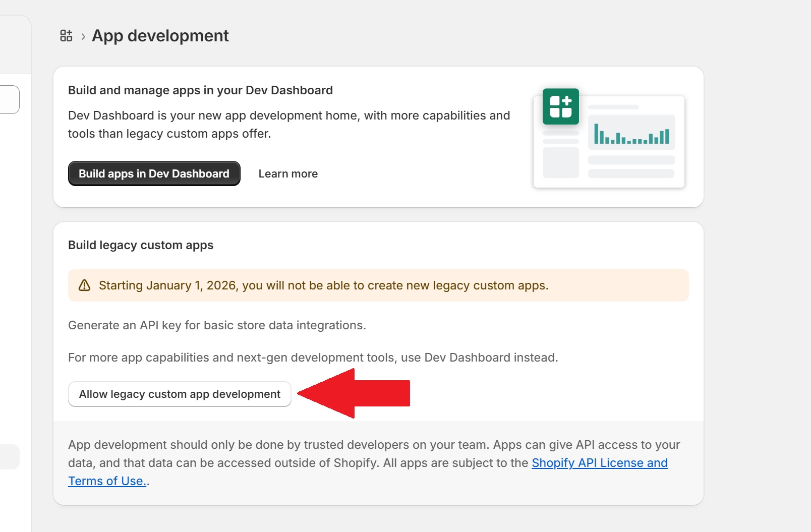Click the Generate an API key text
Screen dimensions: 811x532
point(217,325)
